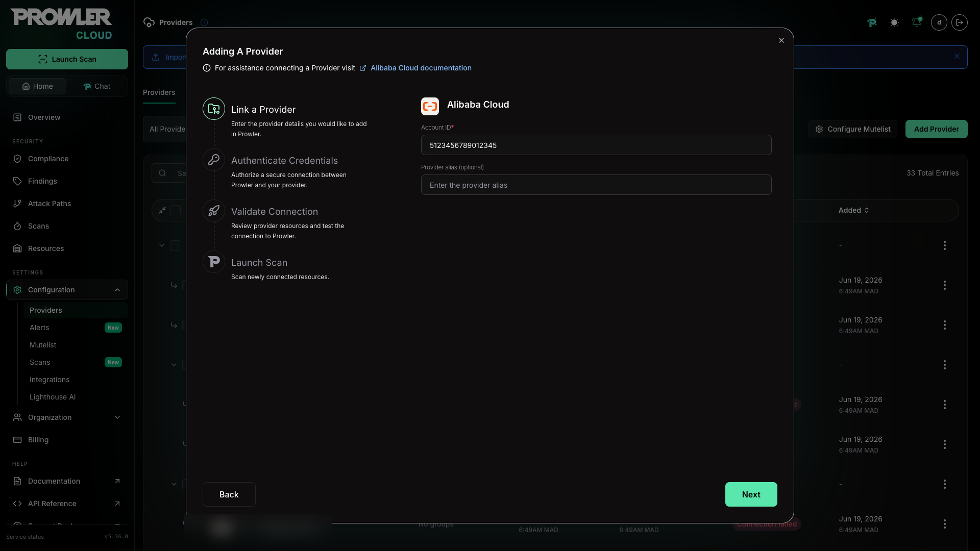980x551 pixels.
Task: Expand the first table row chevron
Action: 162,245
